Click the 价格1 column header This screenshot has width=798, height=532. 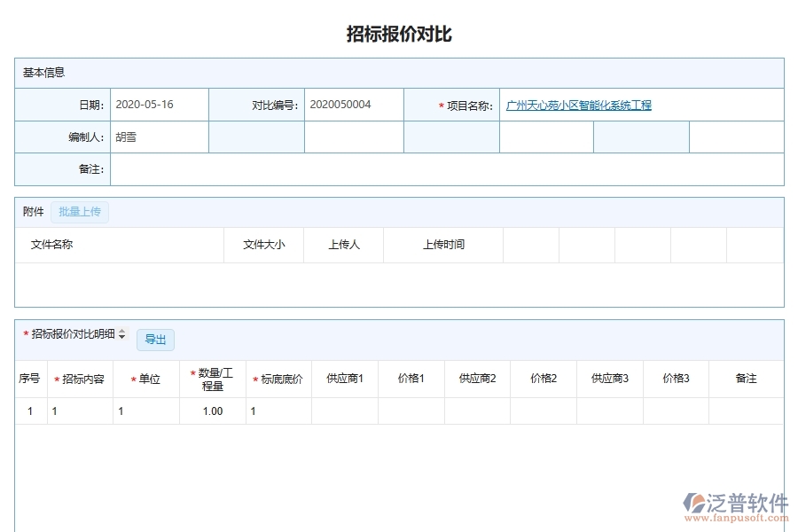pos(410,378)
